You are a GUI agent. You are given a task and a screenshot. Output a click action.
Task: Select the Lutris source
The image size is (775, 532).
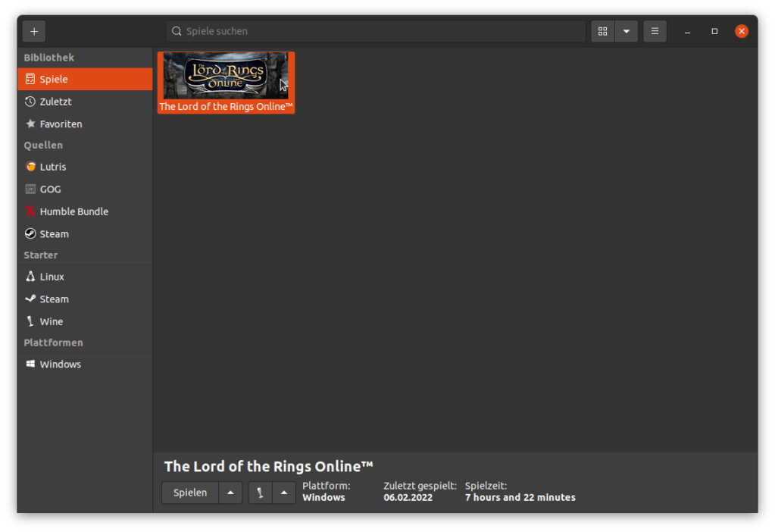pos(85,167)
